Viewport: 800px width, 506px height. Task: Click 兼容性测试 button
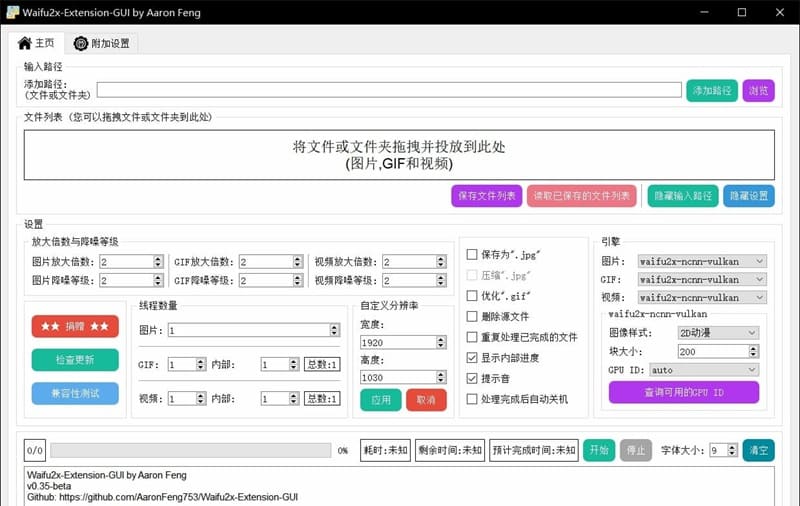pyautogui.click(x=75, y=393)
